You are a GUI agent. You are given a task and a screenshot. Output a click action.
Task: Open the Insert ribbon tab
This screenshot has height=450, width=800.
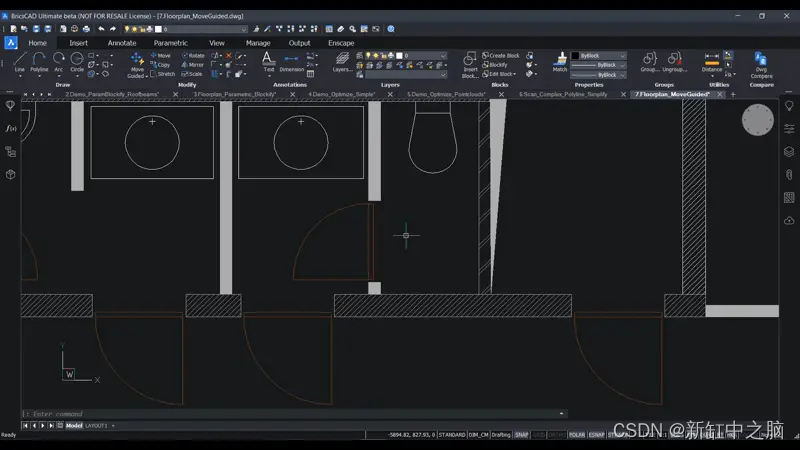click(x=79, y=43)
